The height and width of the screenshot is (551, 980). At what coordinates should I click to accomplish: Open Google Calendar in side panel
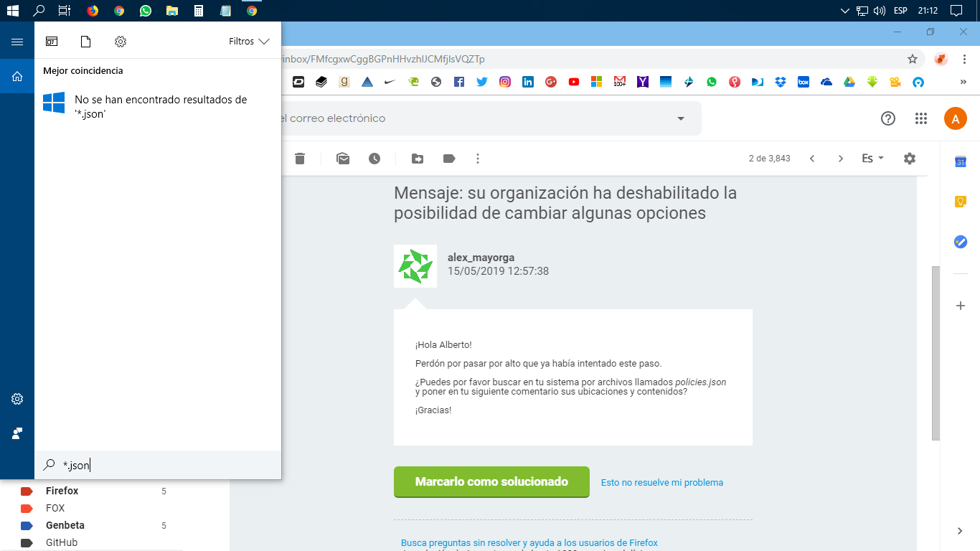[961, 162]
